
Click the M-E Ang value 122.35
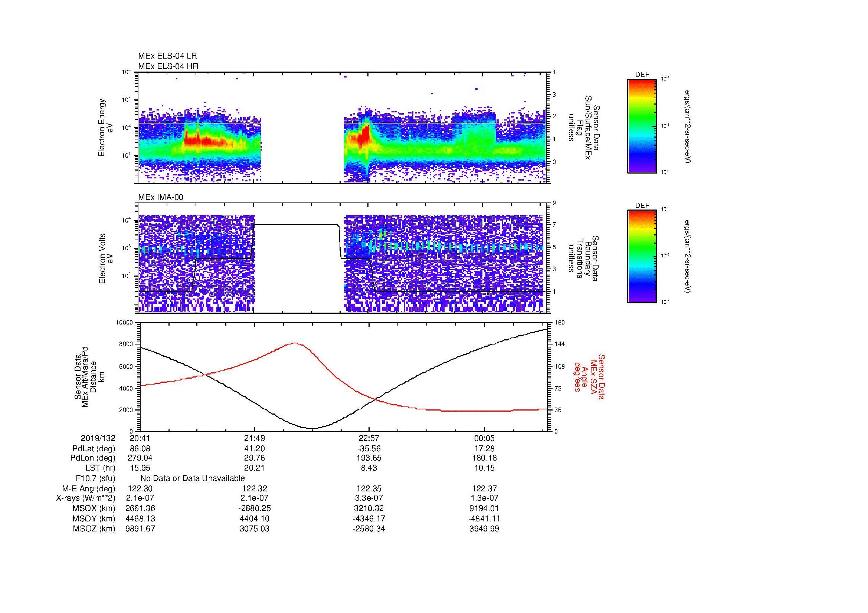pyautogui.click(x=369, y=488)
